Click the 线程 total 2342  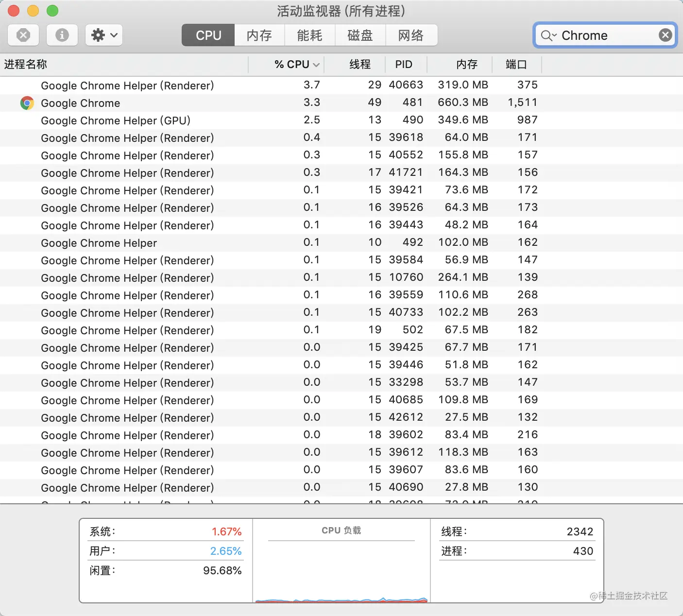(580, 531)
